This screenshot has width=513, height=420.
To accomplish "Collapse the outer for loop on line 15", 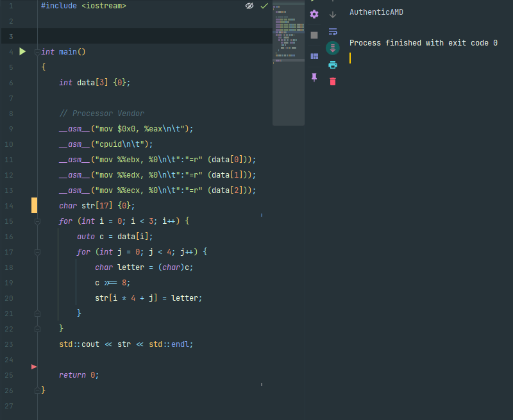I will (x=37, y=221).
